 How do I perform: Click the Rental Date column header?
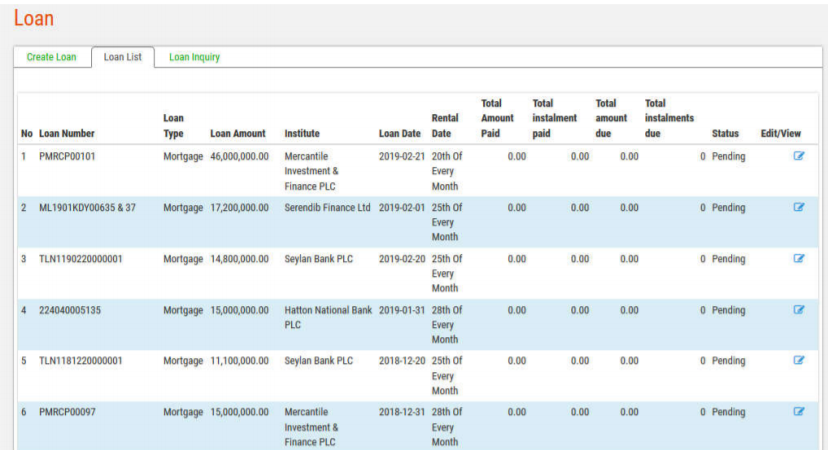pyautogui.click(x=445, y=126)
